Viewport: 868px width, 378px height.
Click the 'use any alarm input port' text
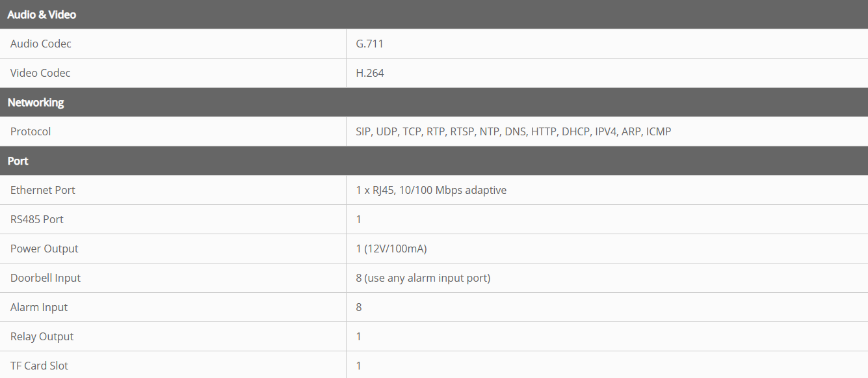tap(427, 278)
